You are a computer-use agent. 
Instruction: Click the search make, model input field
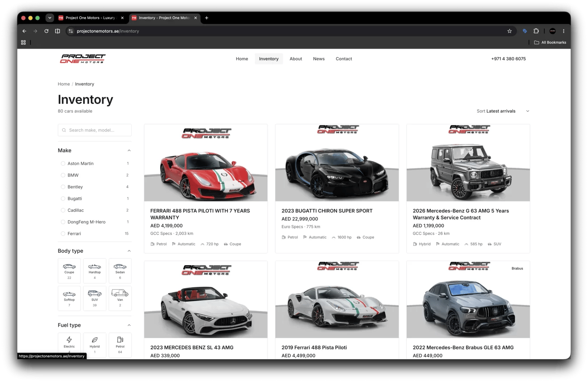(x=94, y=130)
